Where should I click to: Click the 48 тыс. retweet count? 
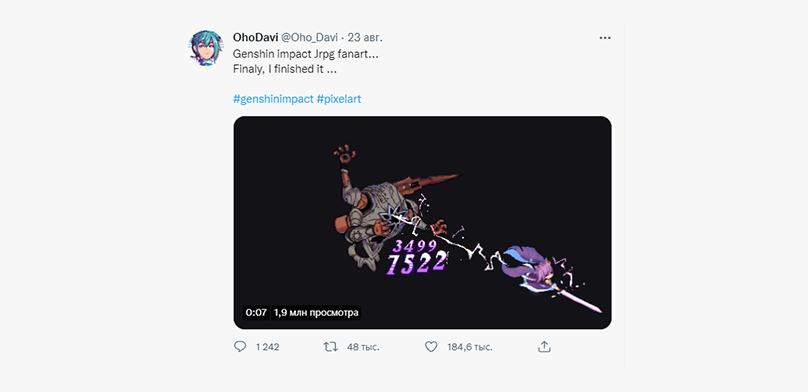point(363,347)
